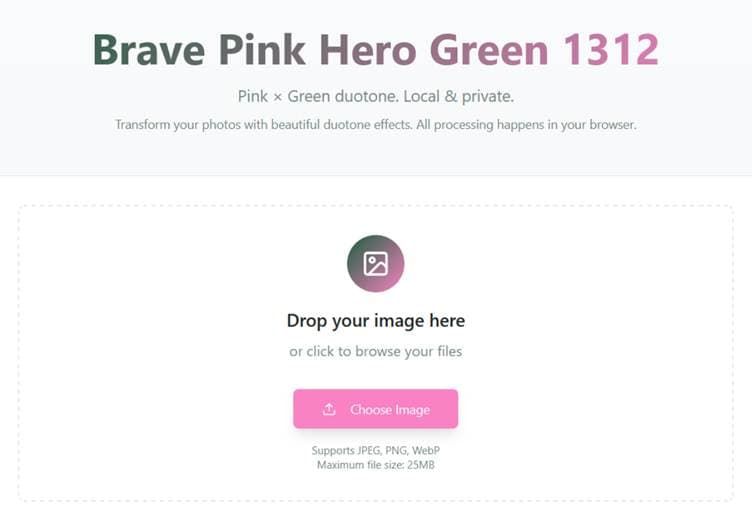Viewport: 752px width, 526px height.
Task: Click the round gradient image placeholder icon
Action: [x=376, y=263]
